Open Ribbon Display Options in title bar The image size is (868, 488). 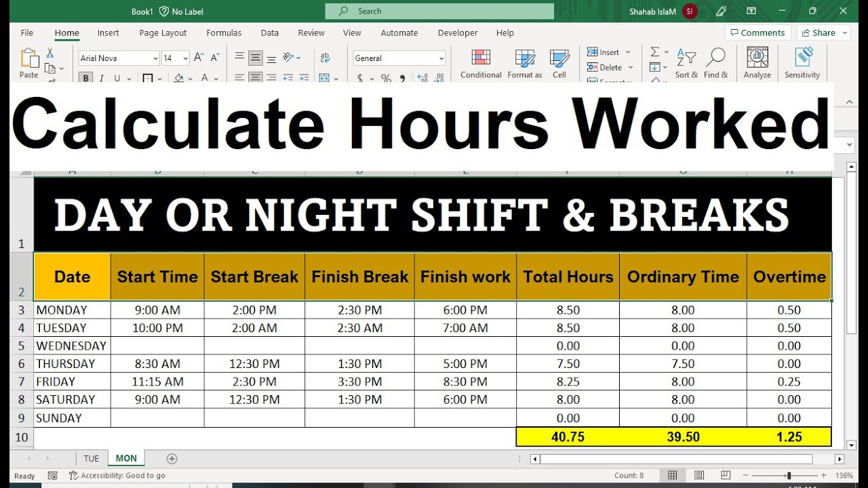(751, 11)
